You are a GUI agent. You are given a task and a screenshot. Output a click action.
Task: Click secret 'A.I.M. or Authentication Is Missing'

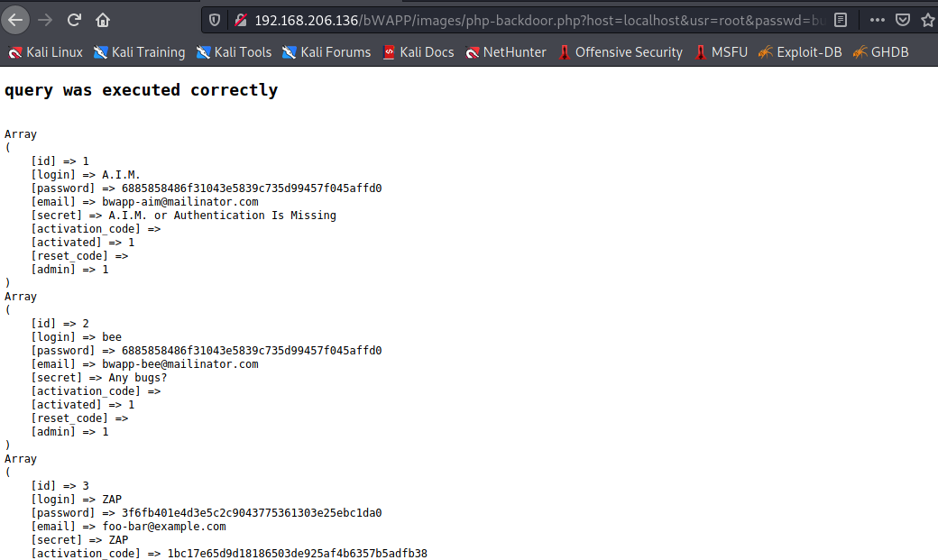pyautogui.click(x=222, y=216)
